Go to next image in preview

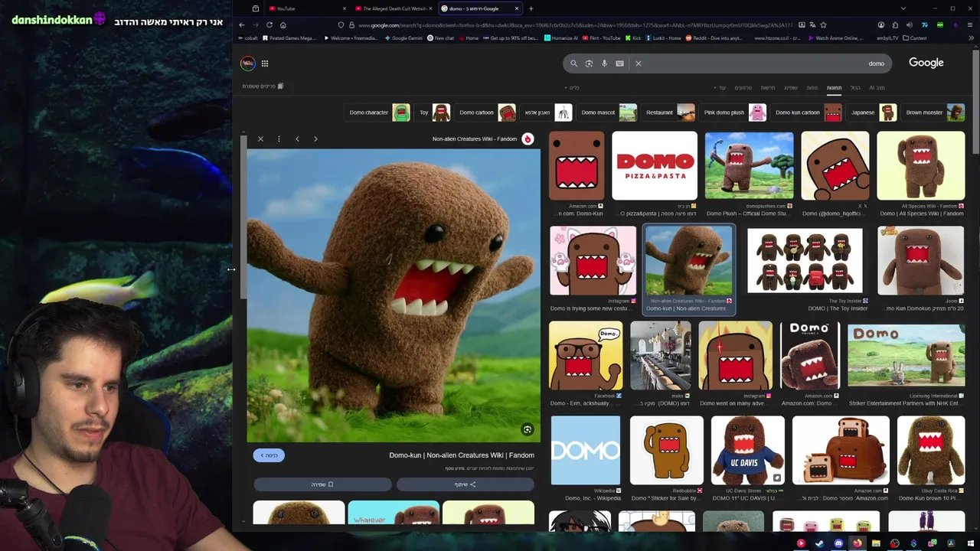315,139
